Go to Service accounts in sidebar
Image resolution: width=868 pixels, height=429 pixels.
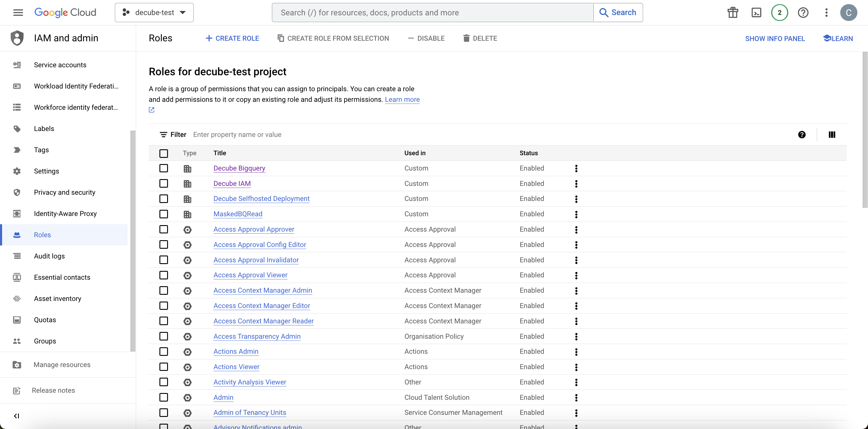[60, 65]
